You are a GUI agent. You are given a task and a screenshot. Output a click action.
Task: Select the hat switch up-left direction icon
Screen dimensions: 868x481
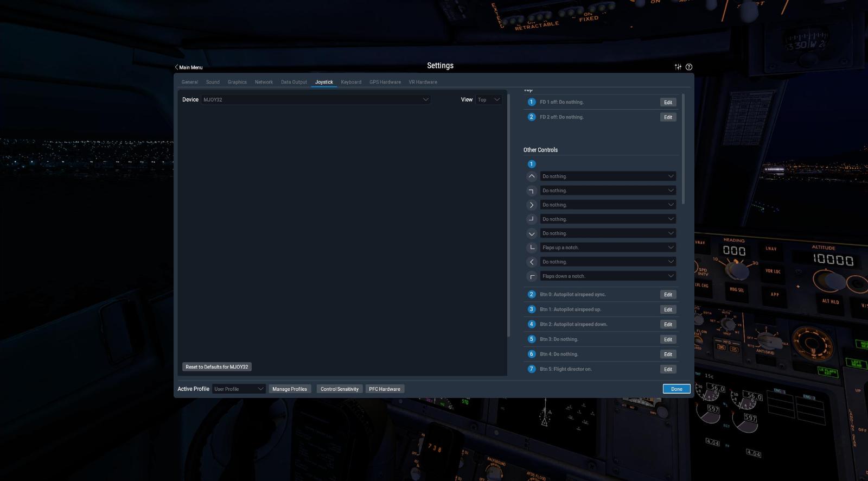coord(532,276)
